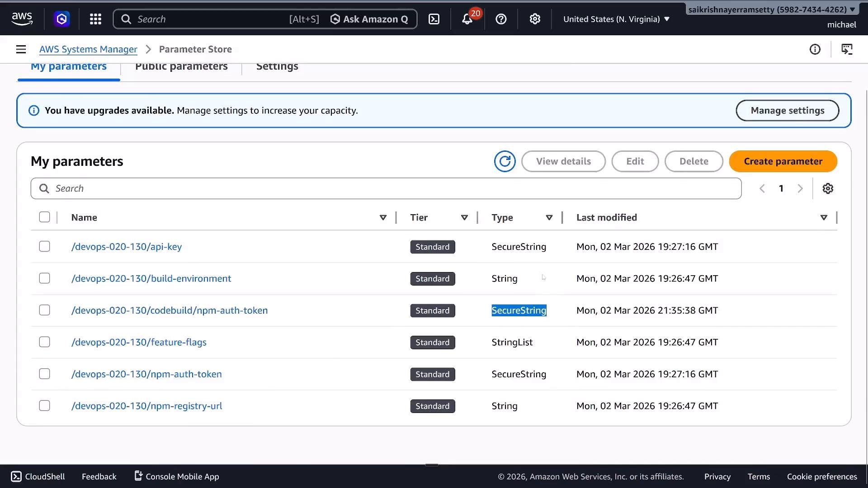Open the /devops-020-130/npm-auth-token parameter link
The height and width of the screenshot is (488, 868).
click(146, 374)
